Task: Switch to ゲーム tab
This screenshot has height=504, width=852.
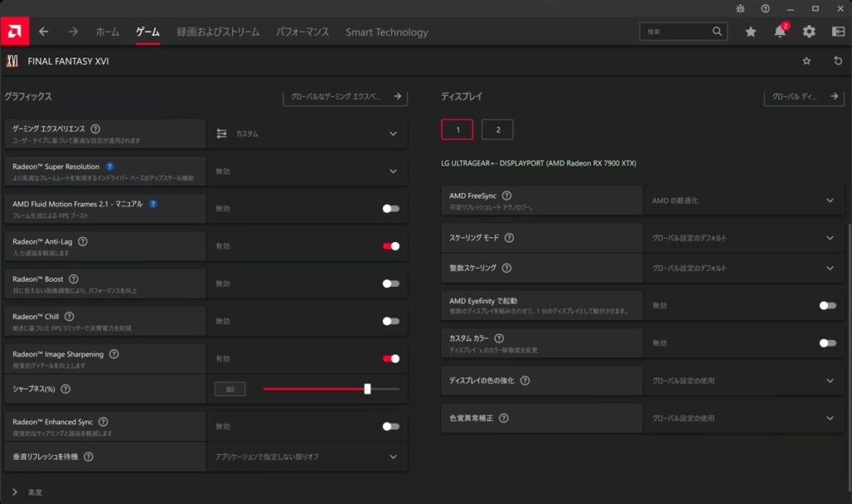Action: click(x=148, y=32)
